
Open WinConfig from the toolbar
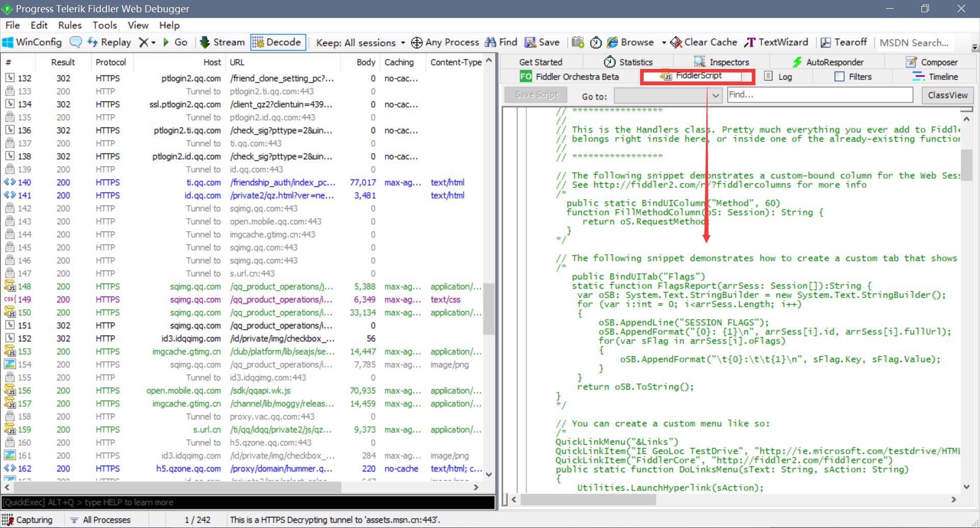(32, 42)
